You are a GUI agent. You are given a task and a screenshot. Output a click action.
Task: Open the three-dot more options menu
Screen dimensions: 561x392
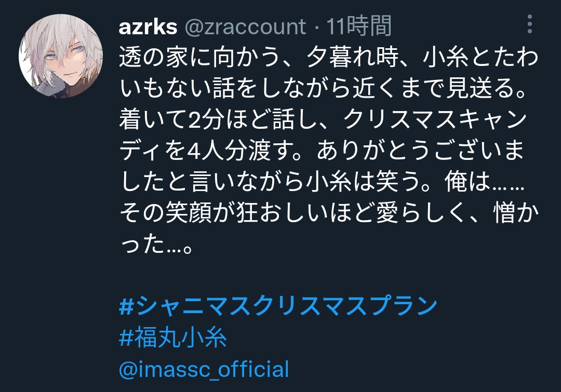[x=530, y=24]
